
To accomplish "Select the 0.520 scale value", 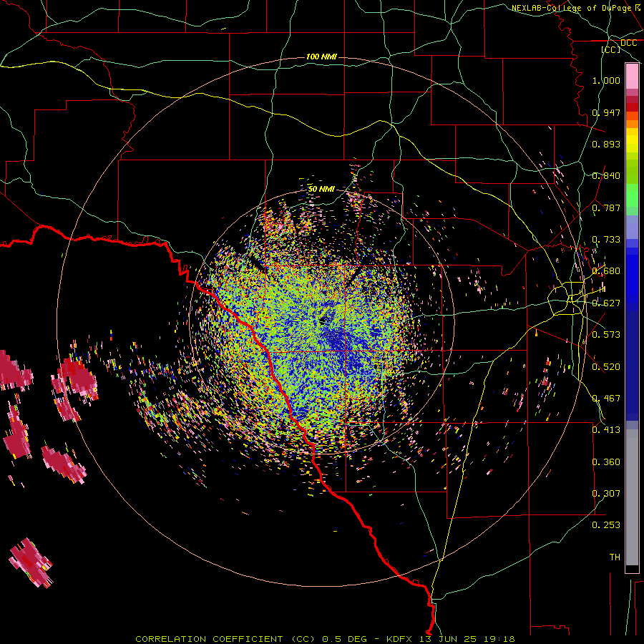I will tap(606, 367).
